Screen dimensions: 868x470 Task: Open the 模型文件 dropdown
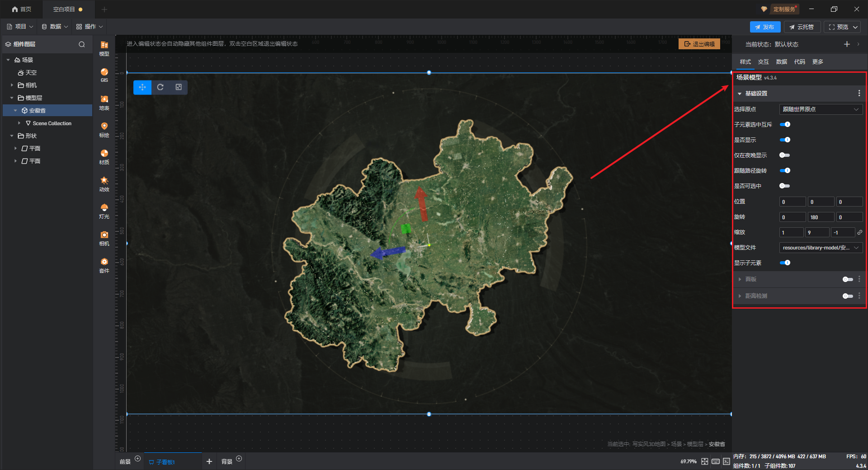821,248
